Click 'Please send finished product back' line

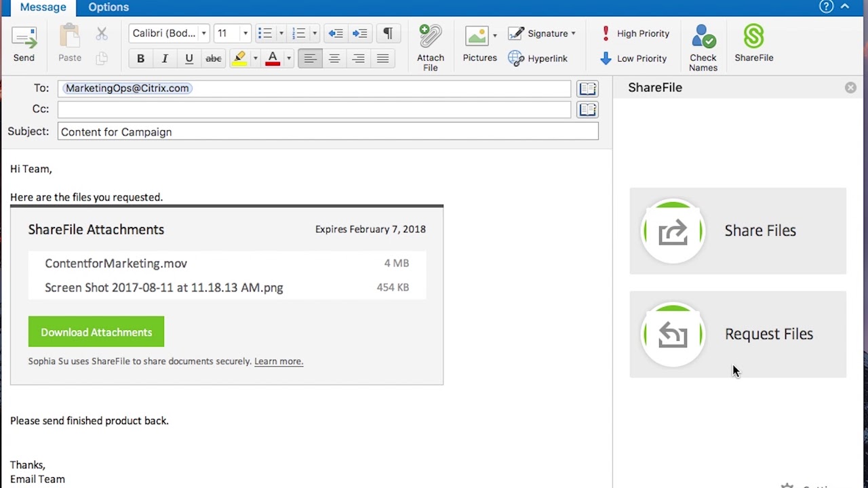89,421
